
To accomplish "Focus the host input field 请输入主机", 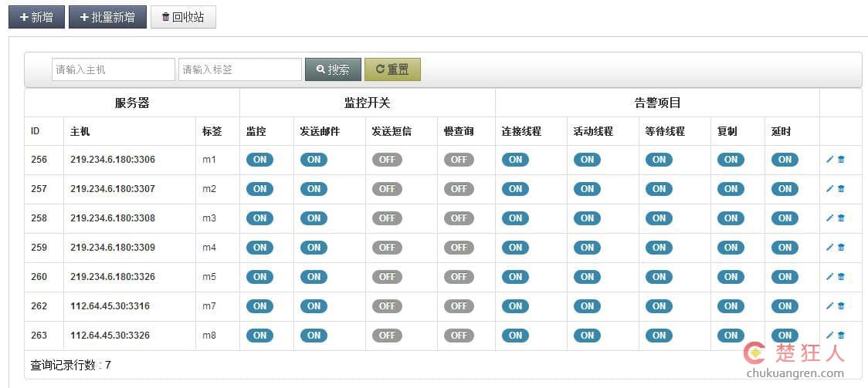I will click(114, 69).
